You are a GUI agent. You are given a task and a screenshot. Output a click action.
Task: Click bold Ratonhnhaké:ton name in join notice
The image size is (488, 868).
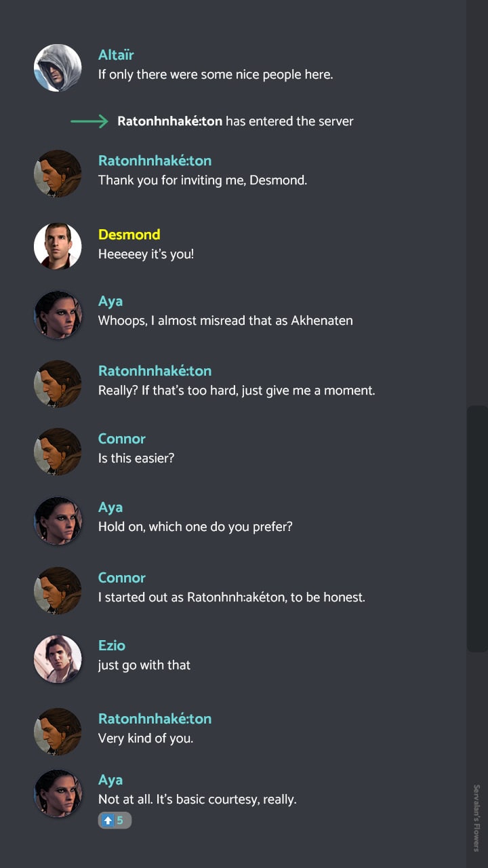169,121
